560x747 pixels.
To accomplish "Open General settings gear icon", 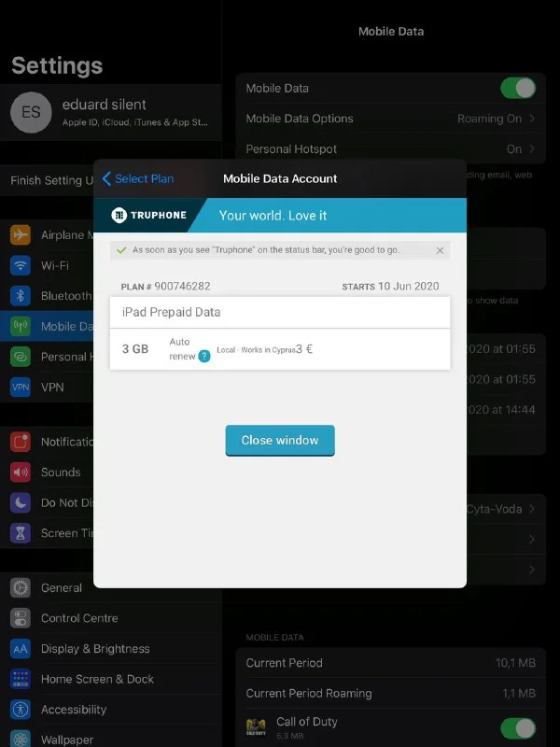I will (x=21, y=588).
